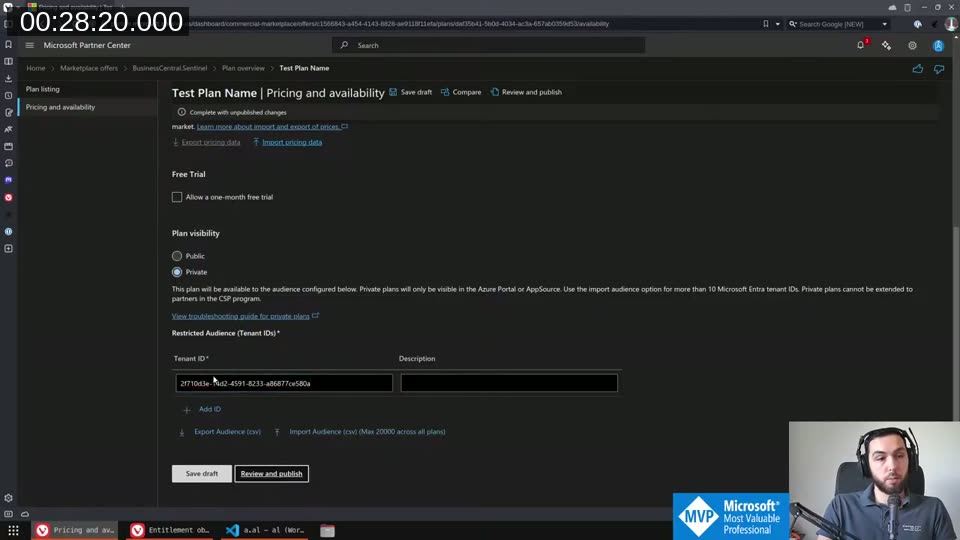
Task: Open Vivaldi history panel
Action: [9, 96]
